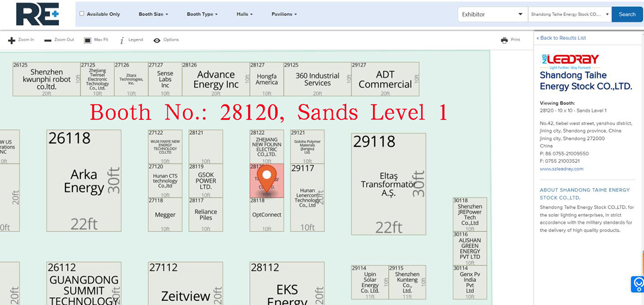Screen dimensions: 644x305
Task: Select Genx Pv India booth
Action: click(470, 282)
